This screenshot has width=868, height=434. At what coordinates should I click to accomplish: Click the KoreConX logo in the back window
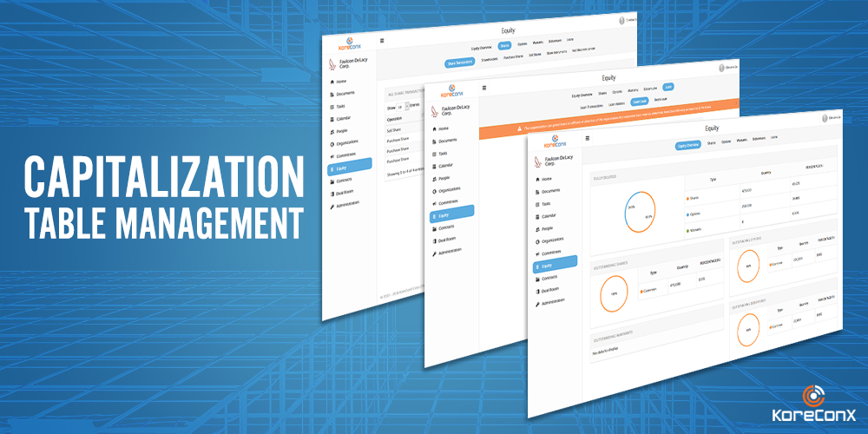tap(349, 43)
